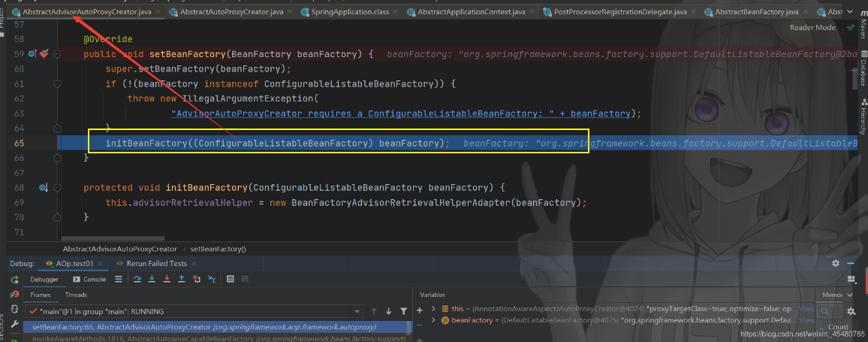
Task: Switch to PostProcessorRegistrationDelegate.java tab
Action: click(619, 11)
